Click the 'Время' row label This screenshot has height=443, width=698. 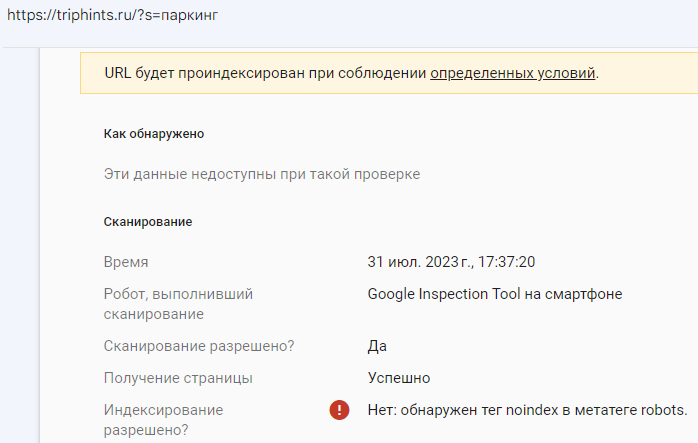pos(126,262)
